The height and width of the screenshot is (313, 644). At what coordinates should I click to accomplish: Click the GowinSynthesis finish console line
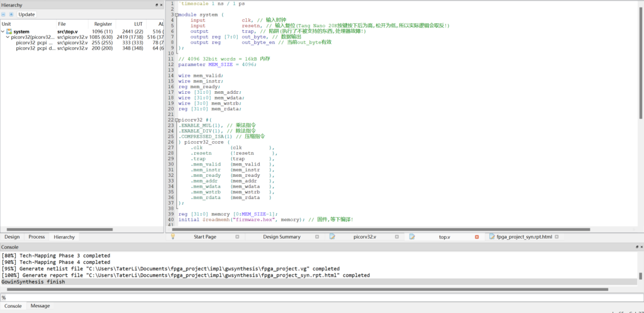33,282
